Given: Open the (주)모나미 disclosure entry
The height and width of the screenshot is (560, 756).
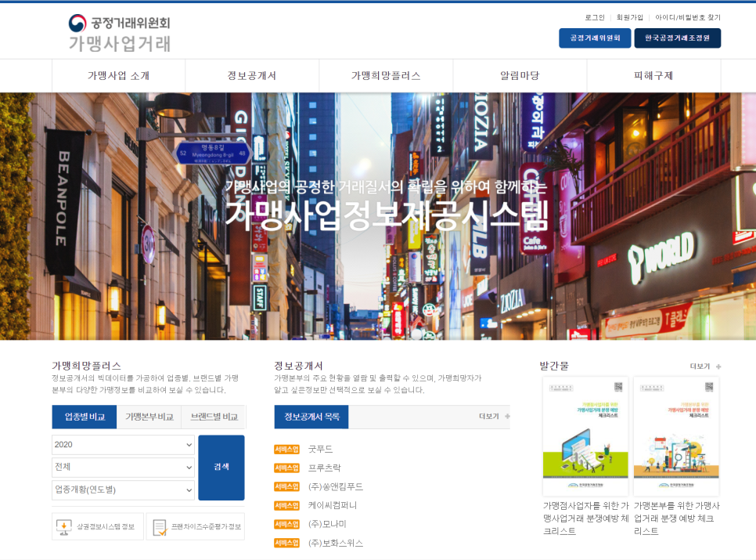Looking at the screenshot, I should tap(327, 524).
